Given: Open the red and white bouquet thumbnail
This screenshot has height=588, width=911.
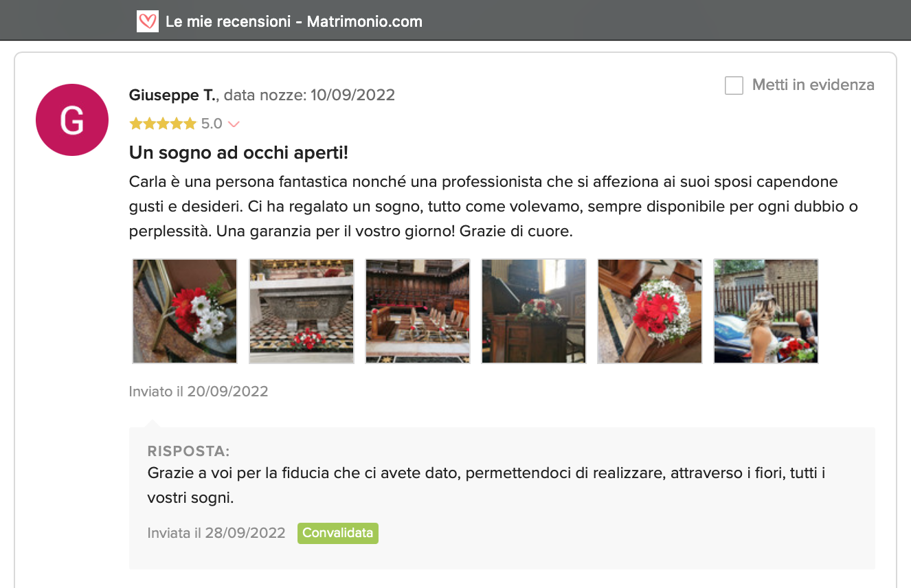Looking at the screenshot, I should [185, 311].
